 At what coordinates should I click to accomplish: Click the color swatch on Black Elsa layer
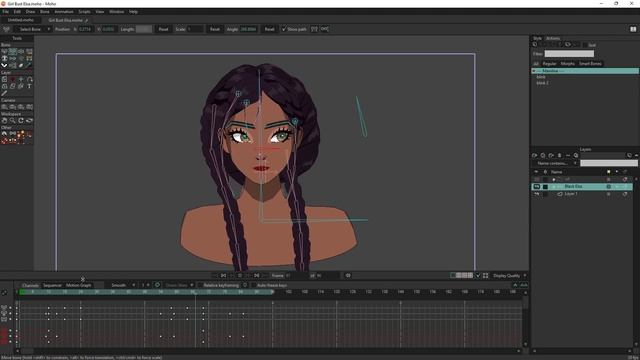(x=545, y=187)
